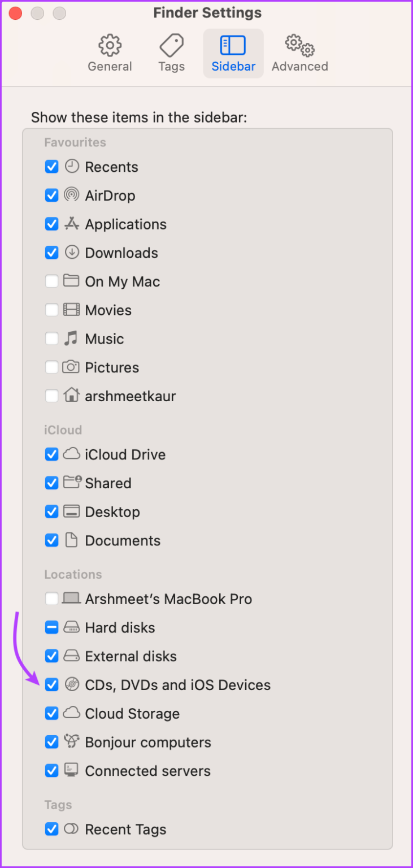Screen dimensions: 413x868
Task: Click the arshmeetkaur home icon
Action: pyautogui.click(x=72, y=396)
